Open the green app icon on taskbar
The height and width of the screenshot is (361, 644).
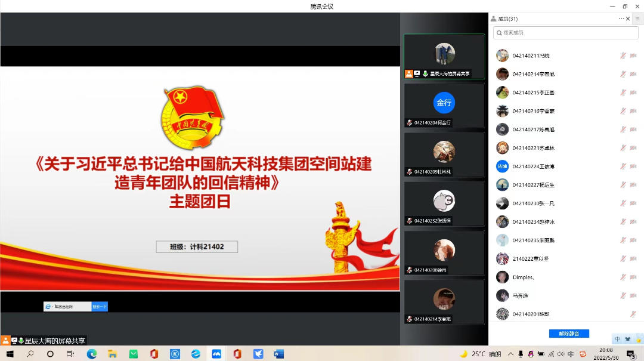134,354
